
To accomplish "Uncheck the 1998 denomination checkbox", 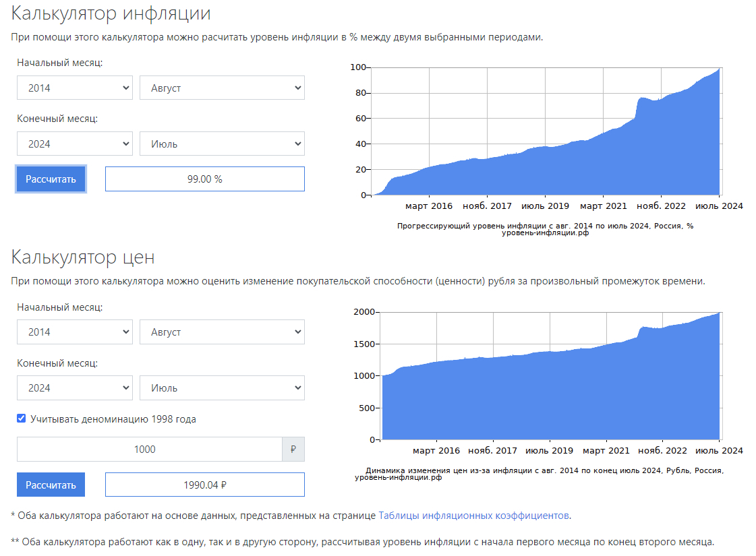I will point(22,419).
